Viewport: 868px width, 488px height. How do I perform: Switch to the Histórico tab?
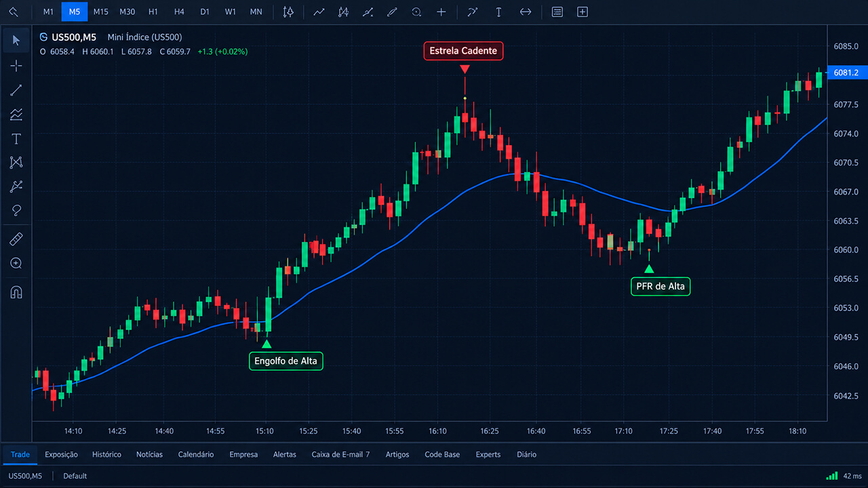[106, 455]
